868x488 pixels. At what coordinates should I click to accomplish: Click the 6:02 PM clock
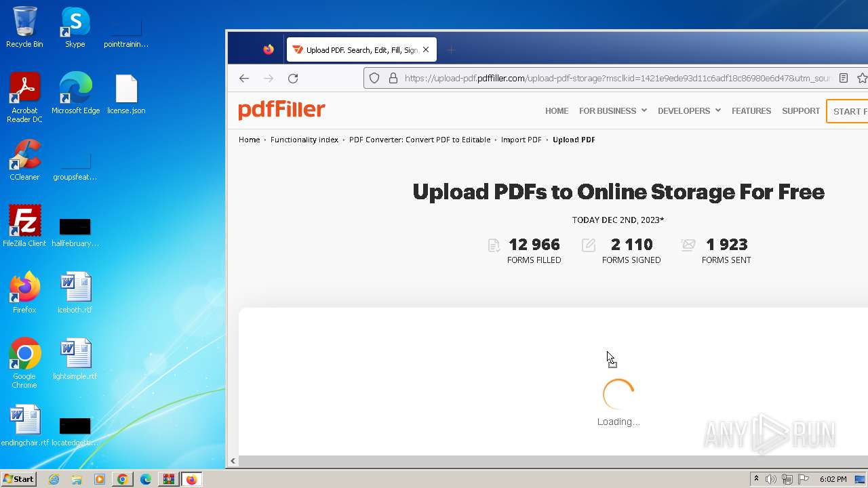pyautogui.click(x=833, y=479)
